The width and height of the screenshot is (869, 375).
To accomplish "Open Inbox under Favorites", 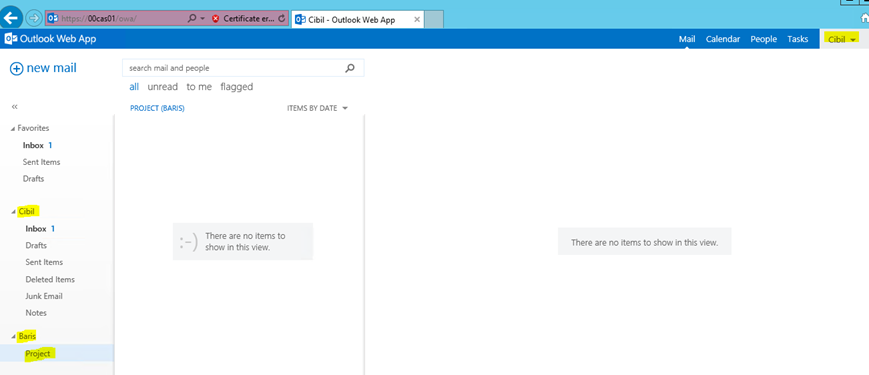I will click(x=33, y=145).
